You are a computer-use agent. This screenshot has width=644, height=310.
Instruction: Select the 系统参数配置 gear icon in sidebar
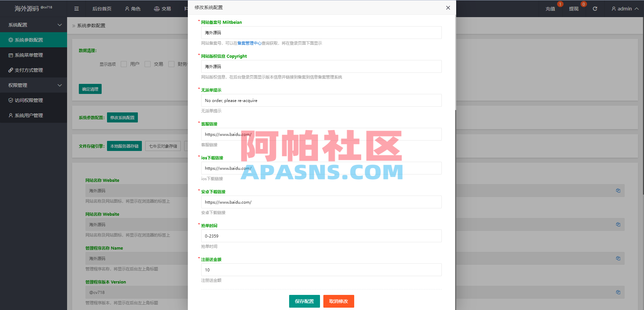click(x=11, y=40)
